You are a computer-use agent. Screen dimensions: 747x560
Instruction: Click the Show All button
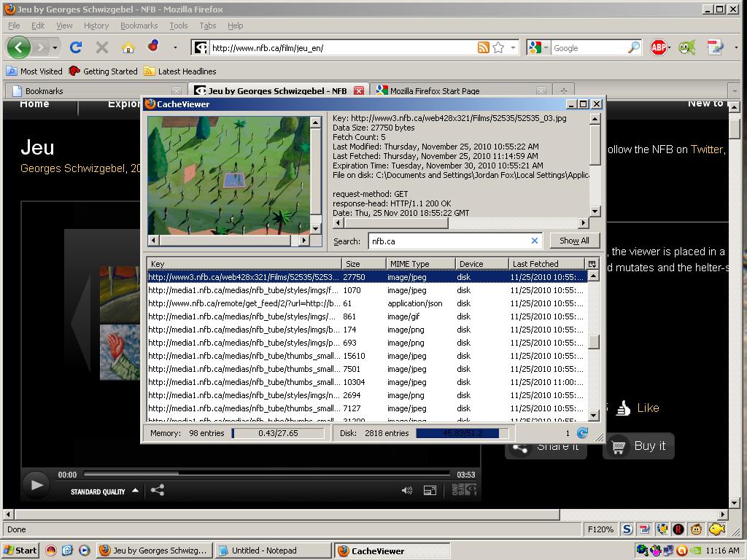click(574, 241)
